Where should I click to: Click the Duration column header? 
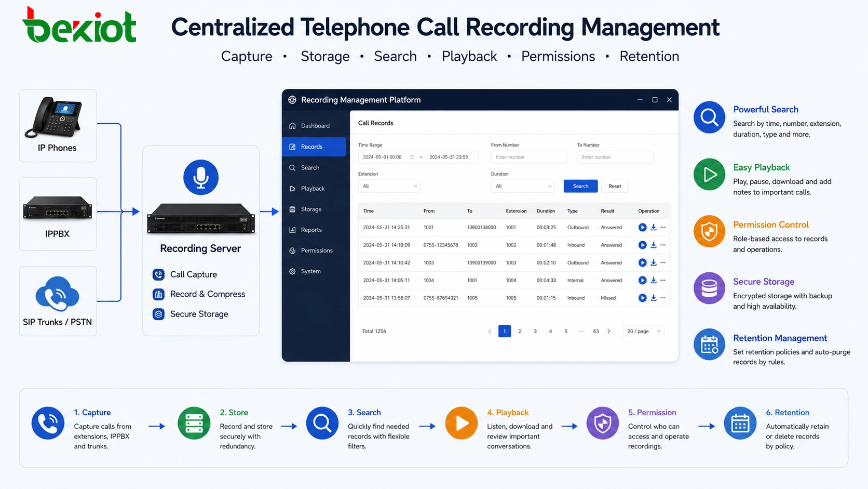(x=546, y=211)
